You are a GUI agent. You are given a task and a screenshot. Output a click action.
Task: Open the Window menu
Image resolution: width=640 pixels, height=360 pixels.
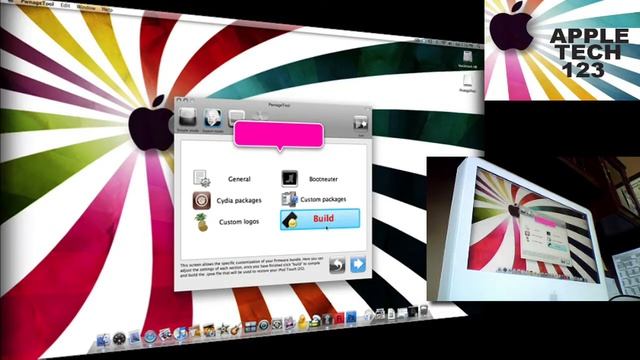click(86, 7)
